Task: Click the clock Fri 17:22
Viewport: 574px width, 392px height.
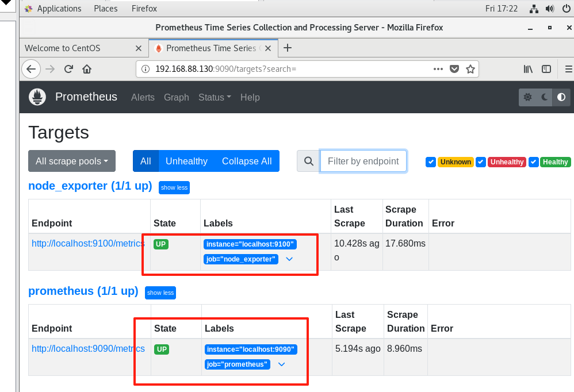Action: 501,9
